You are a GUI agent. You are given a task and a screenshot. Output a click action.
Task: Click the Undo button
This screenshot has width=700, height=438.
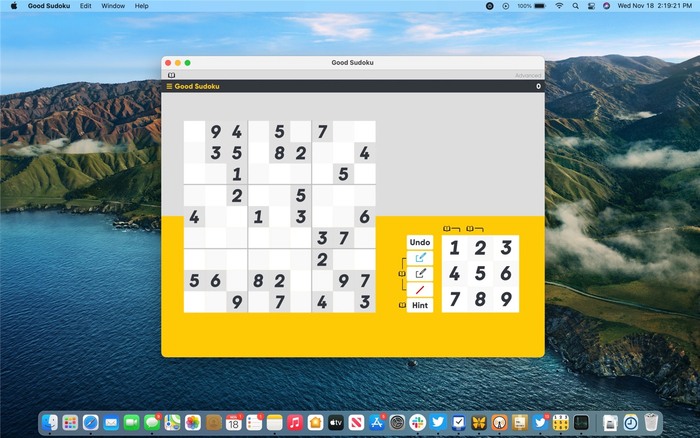click(x=420, y=242)
